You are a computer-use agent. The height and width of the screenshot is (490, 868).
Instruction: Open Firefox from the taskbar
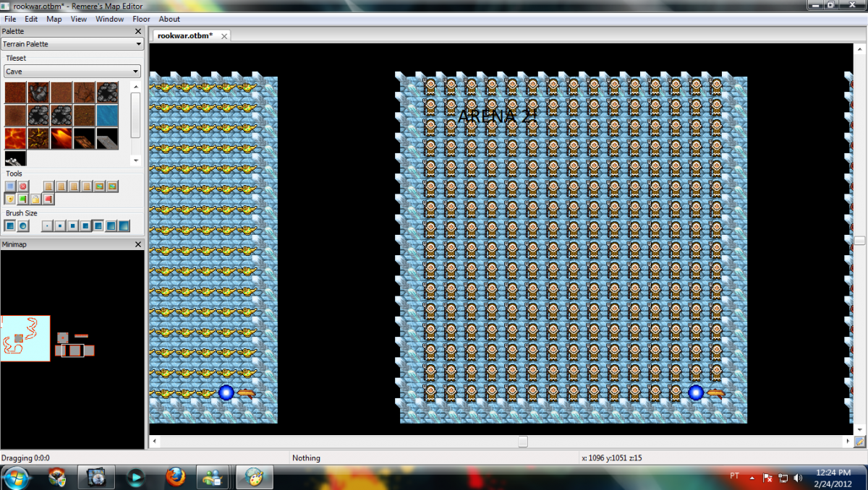coord(174,477)
